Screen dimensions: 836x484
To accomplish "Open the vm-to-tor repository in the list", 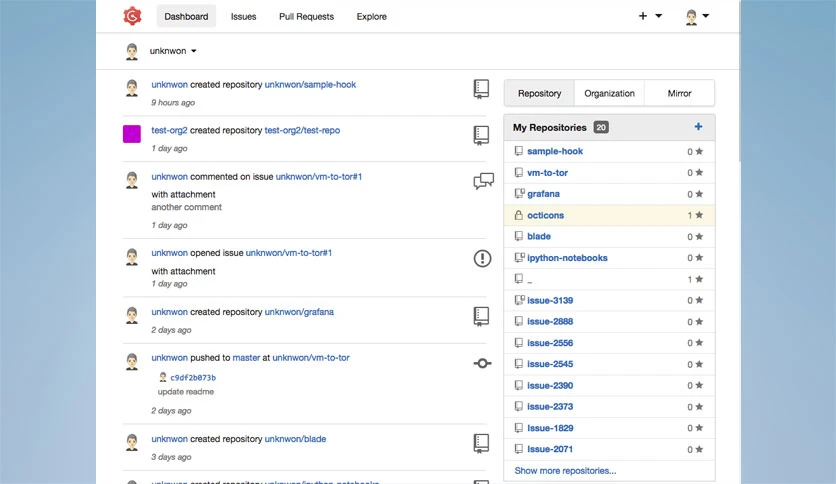I will coord(547,173).
